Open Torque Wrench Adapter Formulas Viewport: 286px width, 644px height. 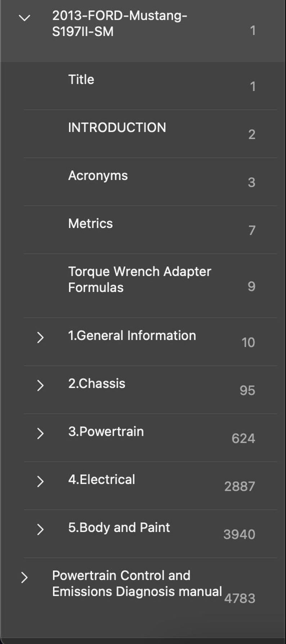pyautogui.click(x=139, y=279)
